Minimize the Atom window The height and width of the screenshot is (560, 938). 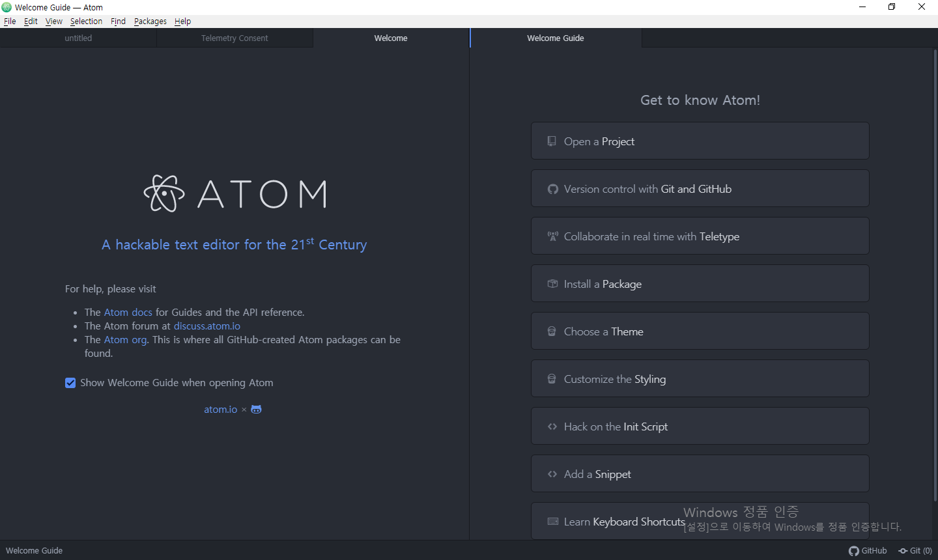click(x=862, y=7)
